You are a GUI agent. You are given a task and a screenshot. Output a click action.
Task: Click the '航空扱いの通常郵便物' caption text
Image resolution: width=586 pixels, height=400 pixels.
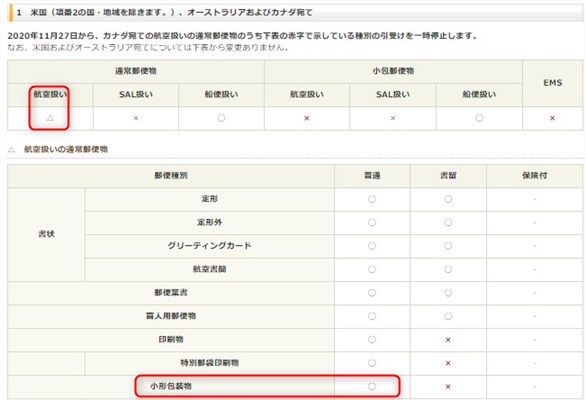(x=66, y=149)
